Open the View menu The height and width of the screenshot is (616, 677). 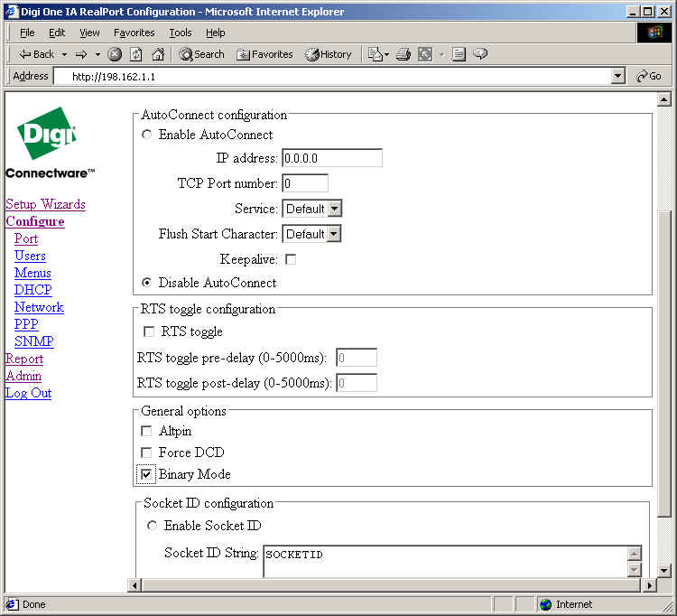click(x=89, y=33)
